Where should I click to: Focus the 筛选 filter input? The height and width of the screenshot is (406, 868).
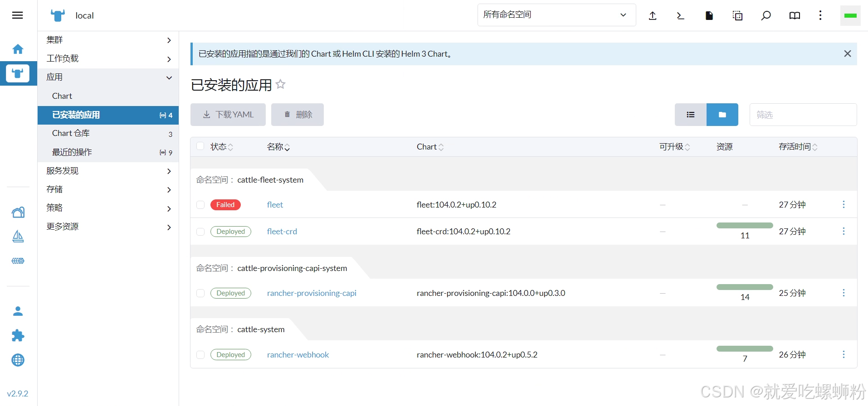point(803,115)
